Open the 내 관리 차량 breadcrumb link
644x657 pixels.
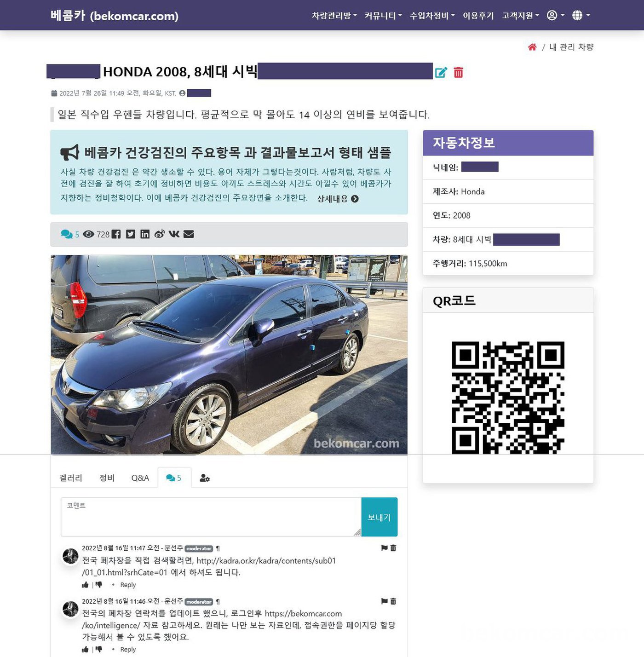pyautogui.click(x=571, y=47)
